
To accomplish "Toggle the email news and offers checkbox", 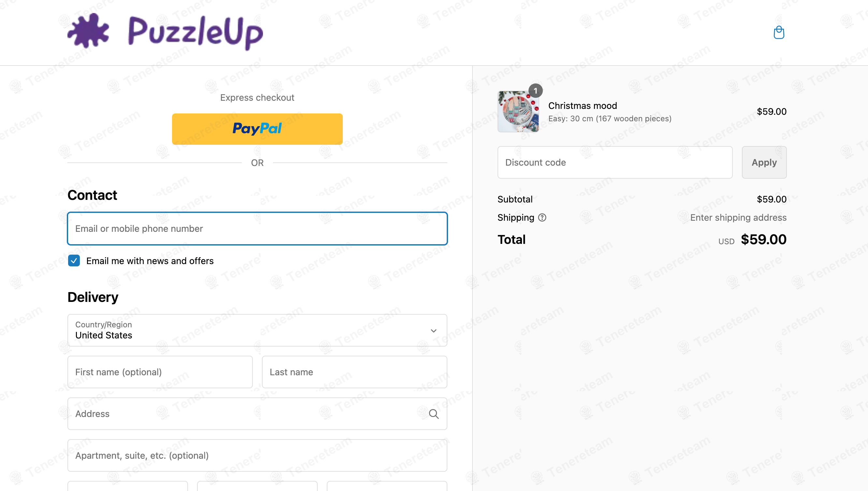I will pyautogui.click(x=74, y=261).
